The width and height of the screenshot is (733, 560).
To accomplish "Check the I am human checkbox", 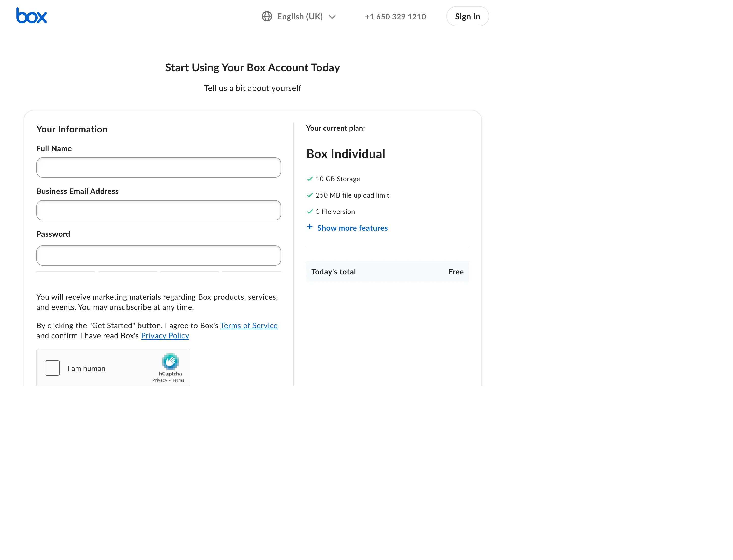I will (x=52, y=368).
